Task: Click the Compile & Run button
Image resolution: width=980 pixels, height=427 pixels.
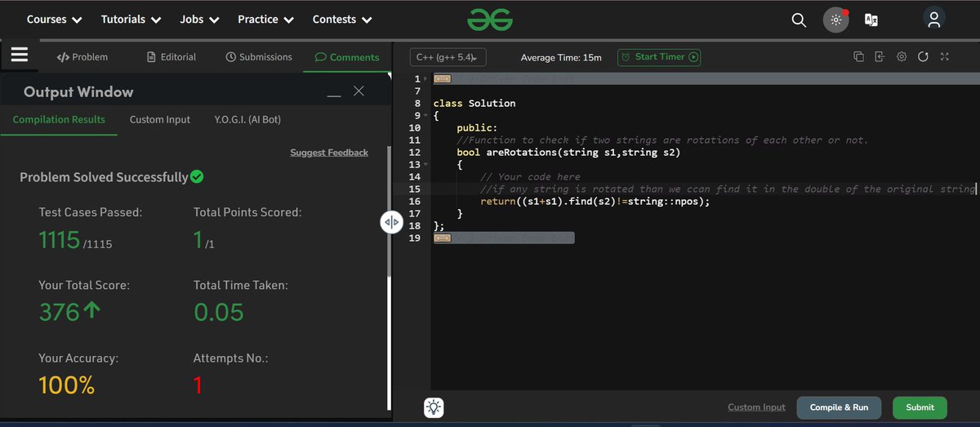Action: [839, 407]
